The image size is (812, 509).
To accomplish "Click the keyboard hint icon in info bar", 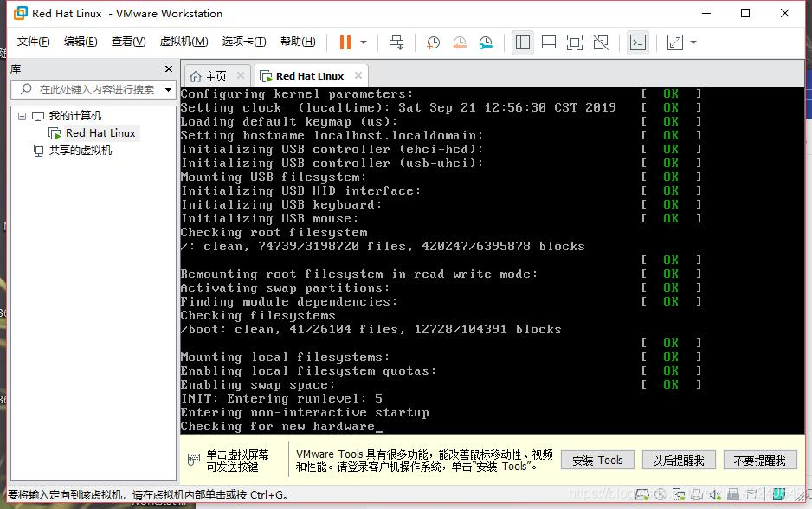I will point(194,460).
